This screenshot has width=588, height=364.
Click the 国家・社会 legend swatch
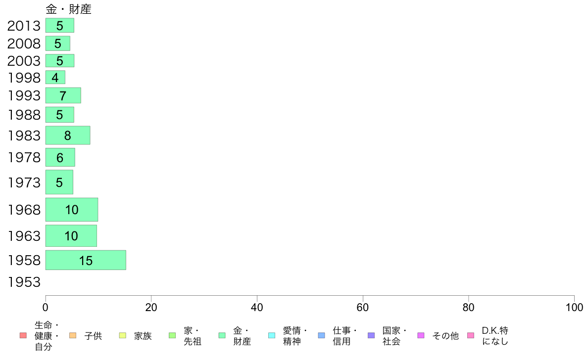coord(371,335)
